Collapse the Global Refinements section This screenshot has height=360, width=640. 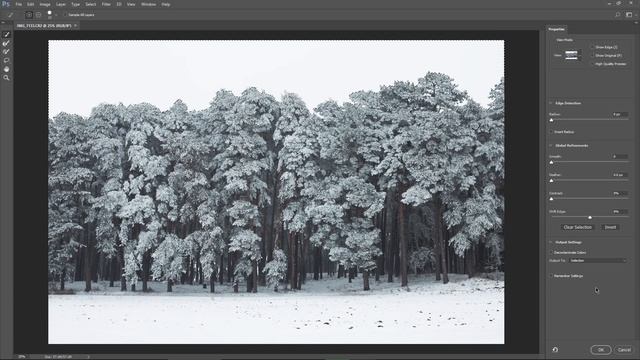[551, 146]
